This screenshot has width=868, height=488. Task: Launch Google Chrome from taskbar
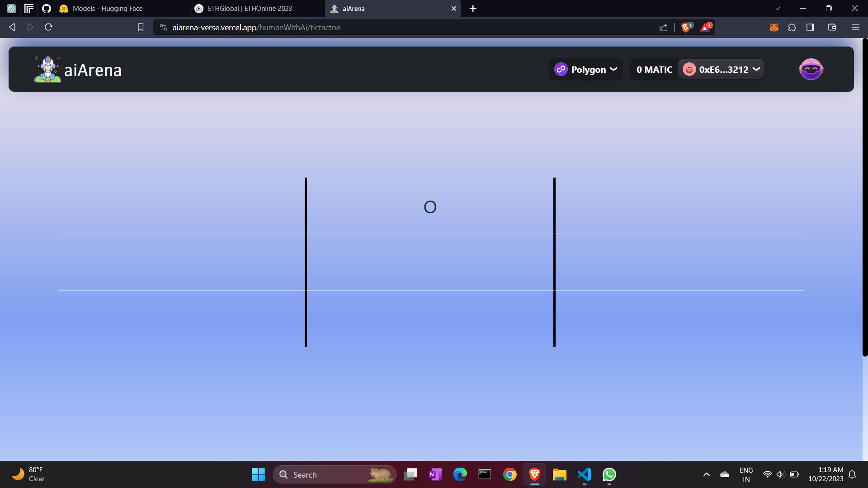tap(509, 474)
